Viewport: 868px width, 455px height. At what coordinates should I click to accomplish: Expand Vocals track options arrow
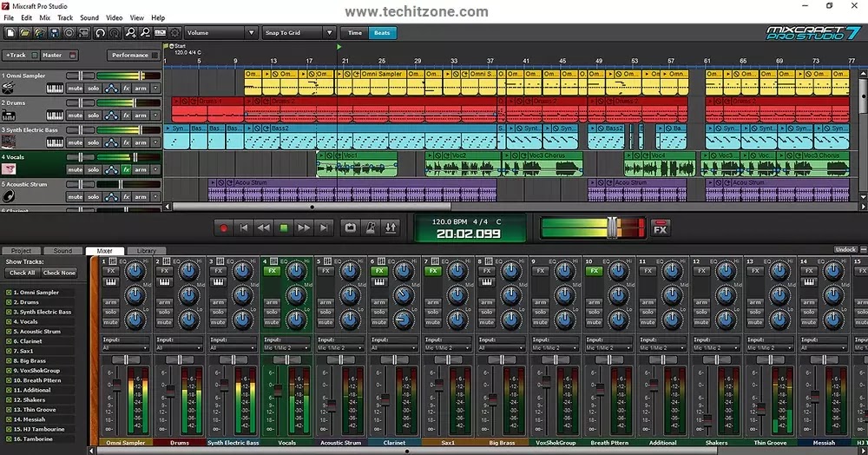[155, 169]
